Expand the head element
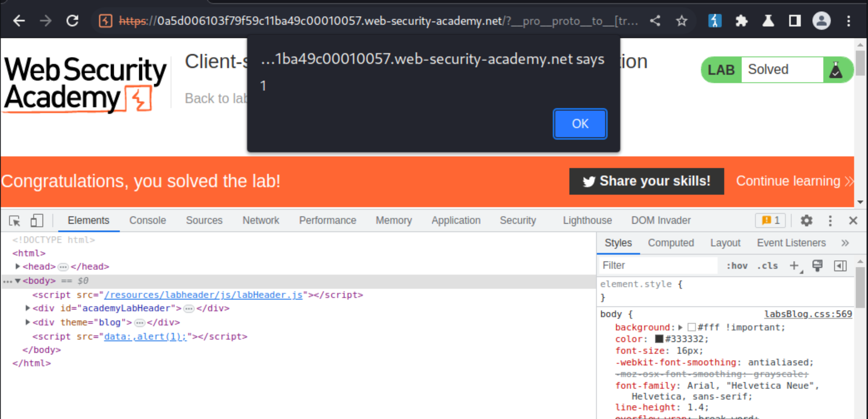 coord(18,266)
